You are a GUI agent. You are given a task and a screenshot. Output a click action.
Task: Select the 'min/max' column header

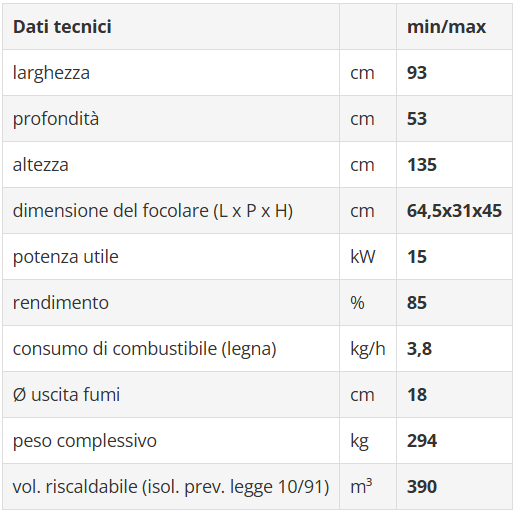point(446,27)
